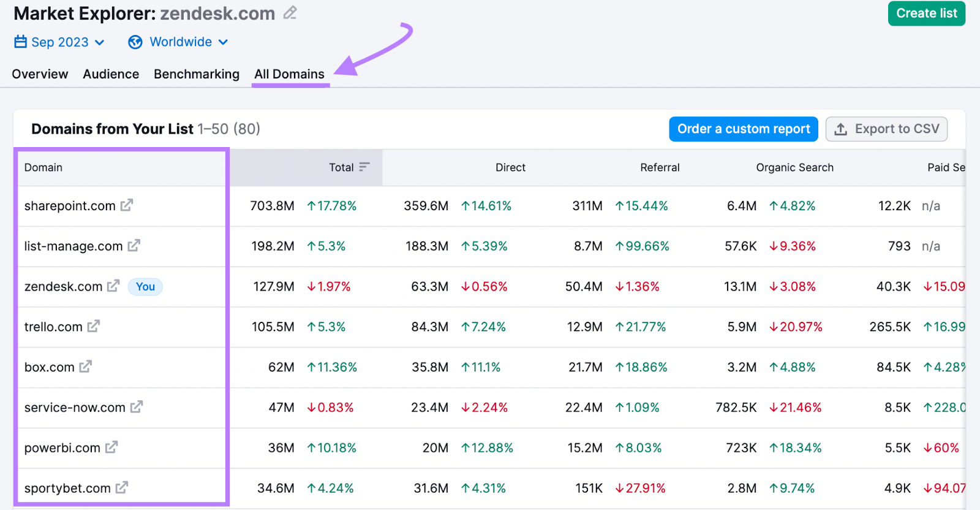Click the sort icon in Total column
The width and height of the screenshot is (980, 510).
pos(364,167)
